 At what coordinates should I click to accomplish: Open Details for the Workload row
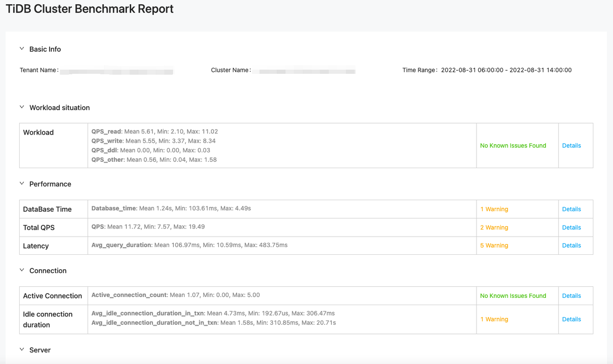pos(571,145)
